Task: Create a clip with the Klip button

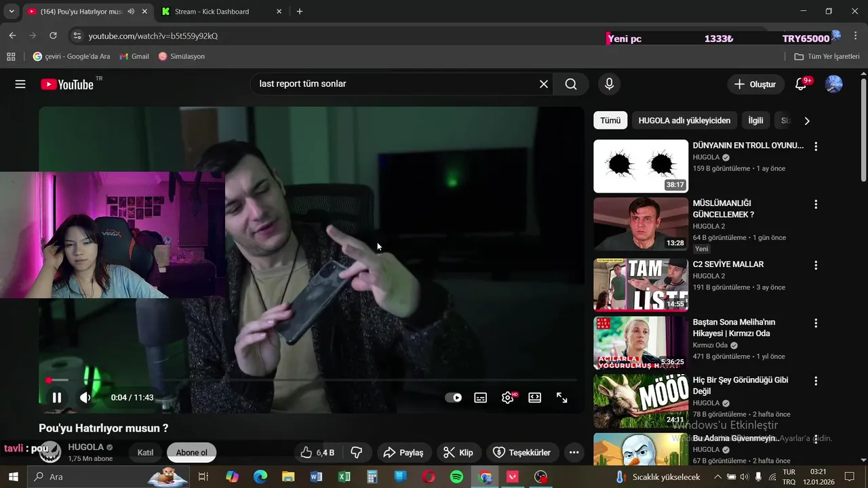Action: [458, 452]
